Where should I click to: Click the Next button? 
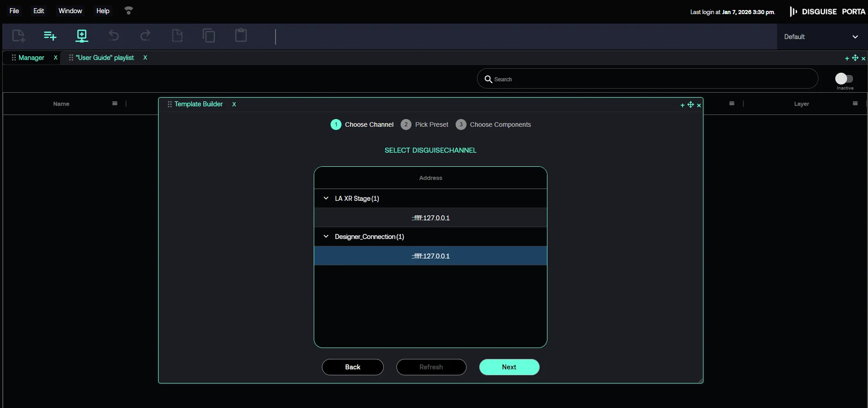[509, 367]
